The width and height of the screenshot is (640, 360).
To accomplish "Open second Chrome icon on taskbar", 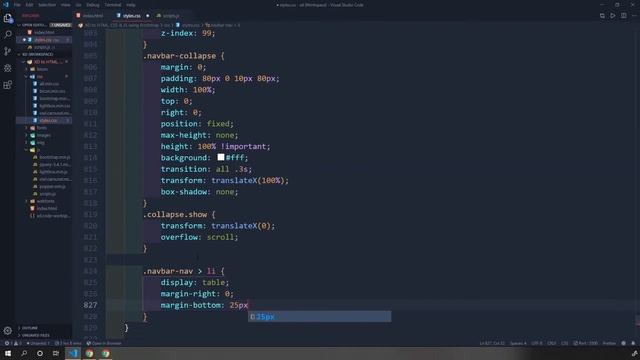I will [x=106, y=353].
